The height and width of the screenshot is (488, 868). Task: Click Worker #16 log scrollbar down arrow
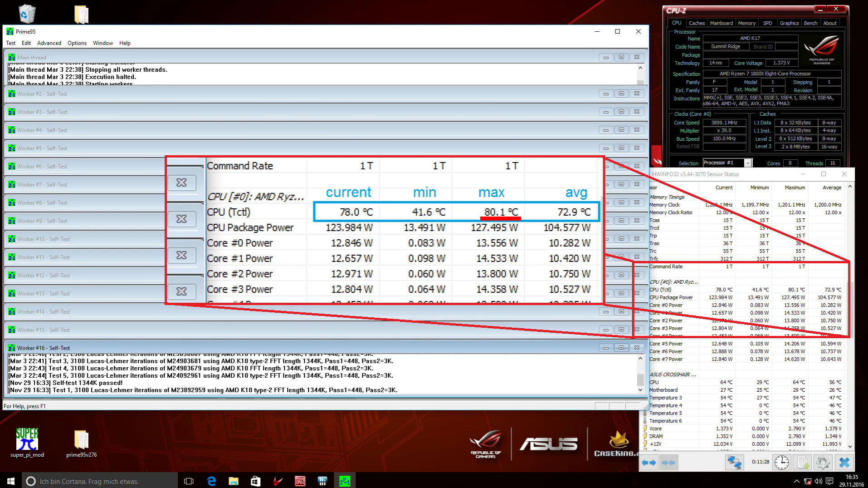click(x=640, y=390)
